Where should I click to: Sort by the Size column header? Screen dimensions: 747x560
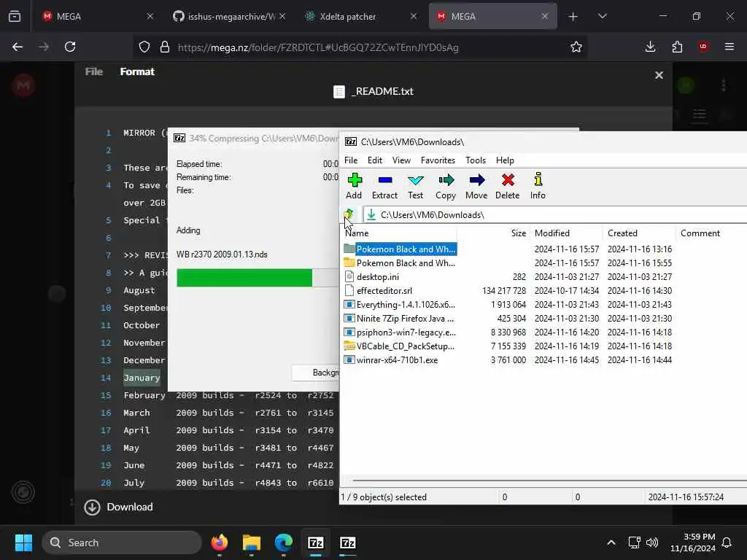493,233
